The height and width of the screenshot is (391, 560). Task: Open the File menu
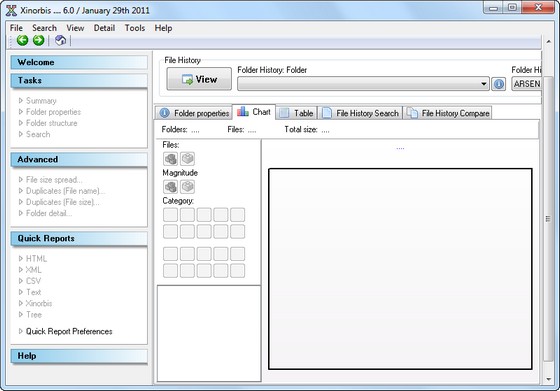tap(16, 28)
